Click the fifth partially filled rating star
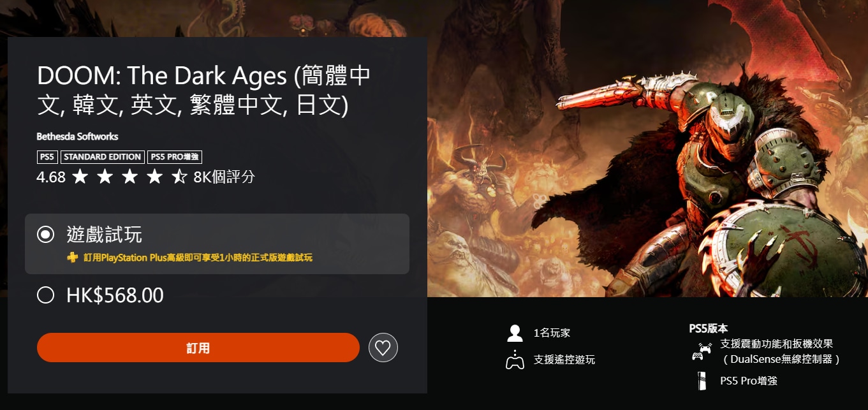Screen dimensions: 868x410 pyautogui.click(x=179, y=177)
